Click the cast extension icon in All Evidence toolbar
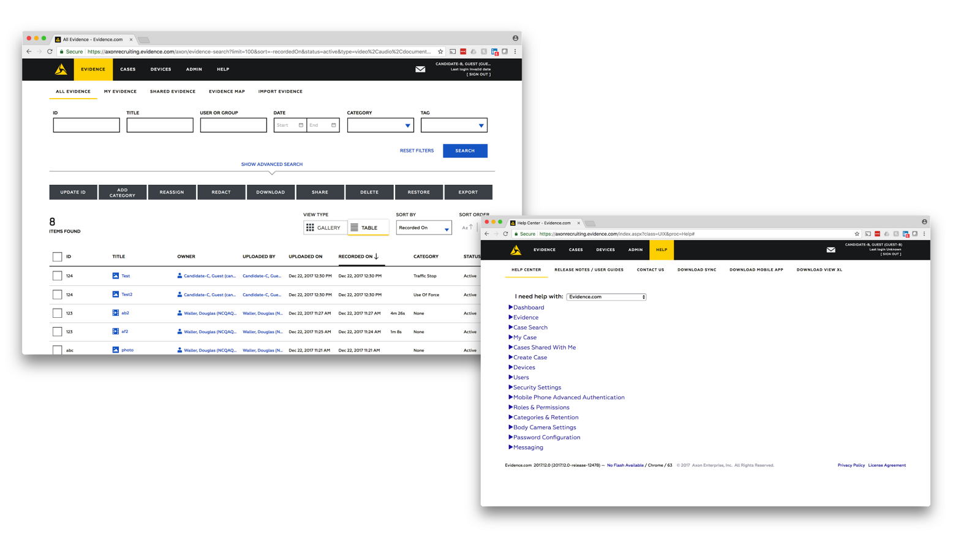Viewport: 980px width, 548px height. pyautogui.click(x=453, y=51)
